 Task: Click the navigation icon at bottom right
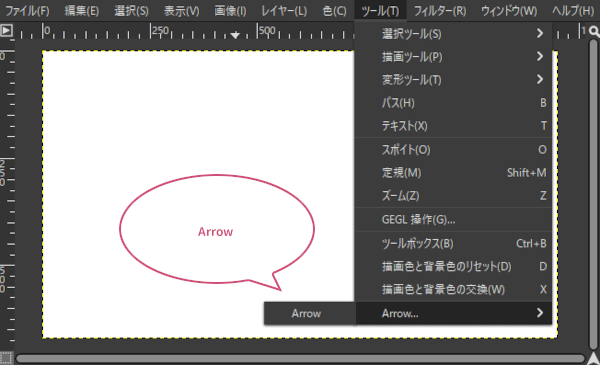(x=593, y=358)
